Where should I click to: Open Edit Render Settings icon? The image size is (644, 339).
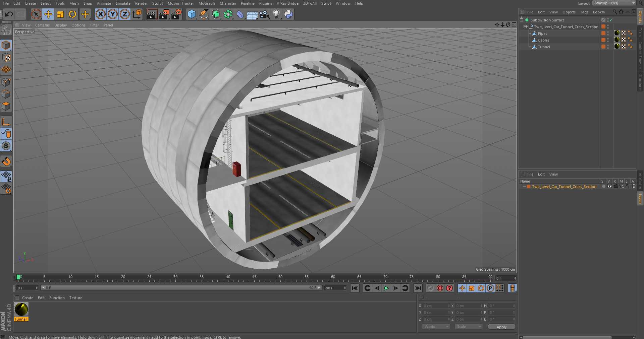pos(176,14)
